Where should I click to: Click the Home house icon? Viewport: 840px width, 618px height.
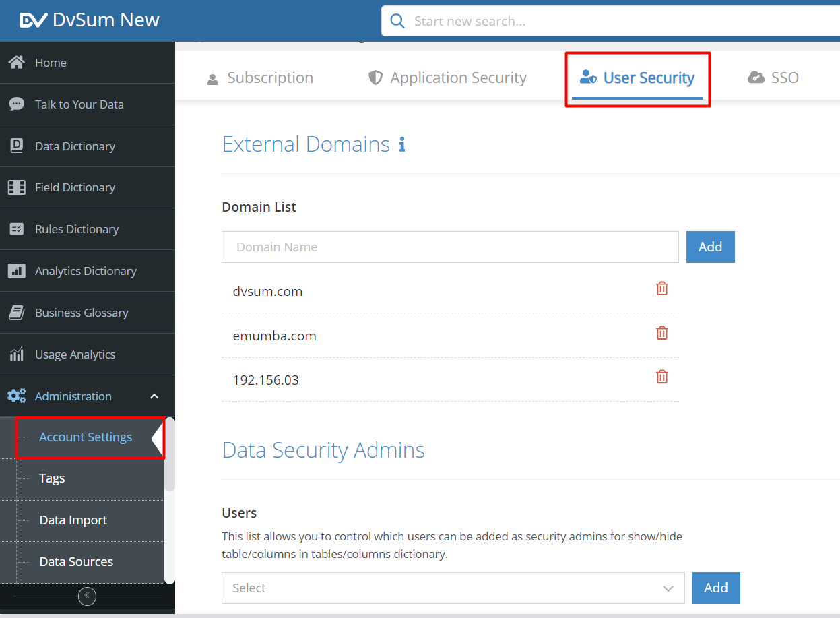click(x=17, y=63)
